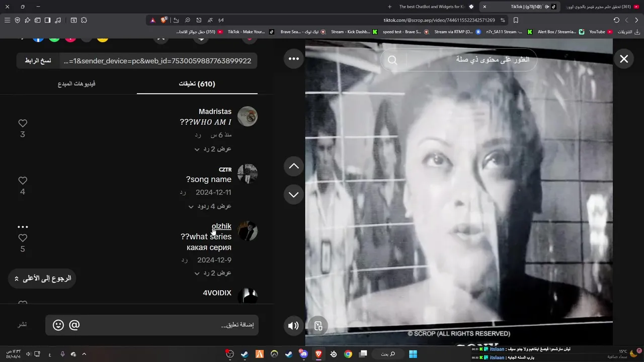The height and width of the screenshot is (362, 644).
Task: Open speed test - Brave Search bookmark
Action: click(406, 32)
